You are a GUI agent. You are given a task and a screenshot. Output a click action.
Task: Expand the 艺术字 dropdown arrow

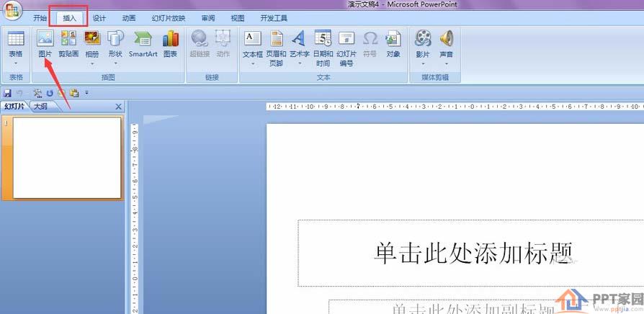click(300, 63)
